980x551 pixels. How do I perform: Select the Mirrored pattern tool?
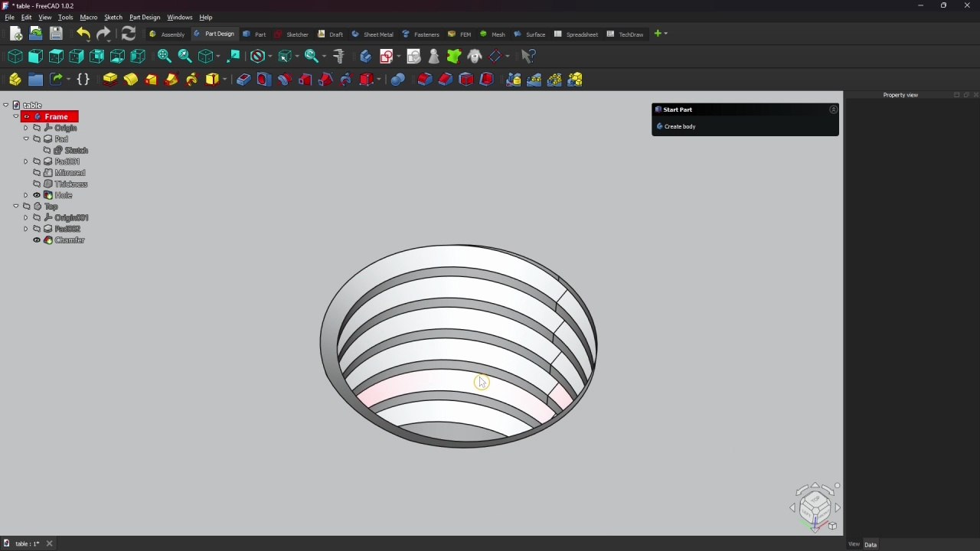(514, 80)
